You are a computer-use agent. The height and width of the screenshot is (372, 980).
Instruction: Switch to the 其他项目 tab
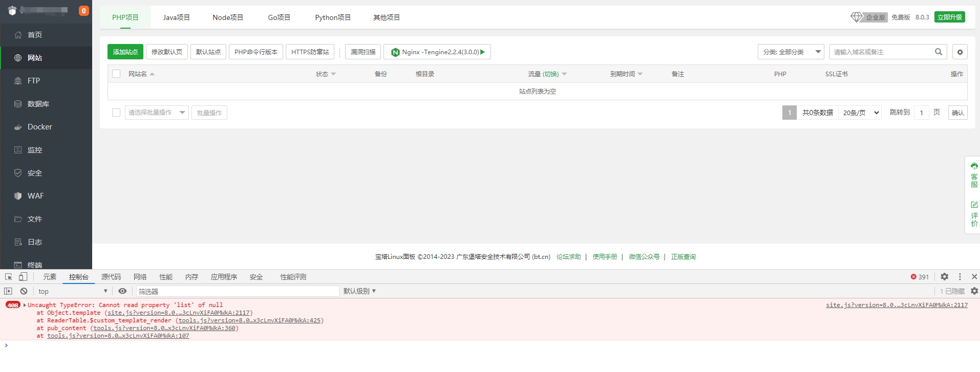(x=387, y=17)
